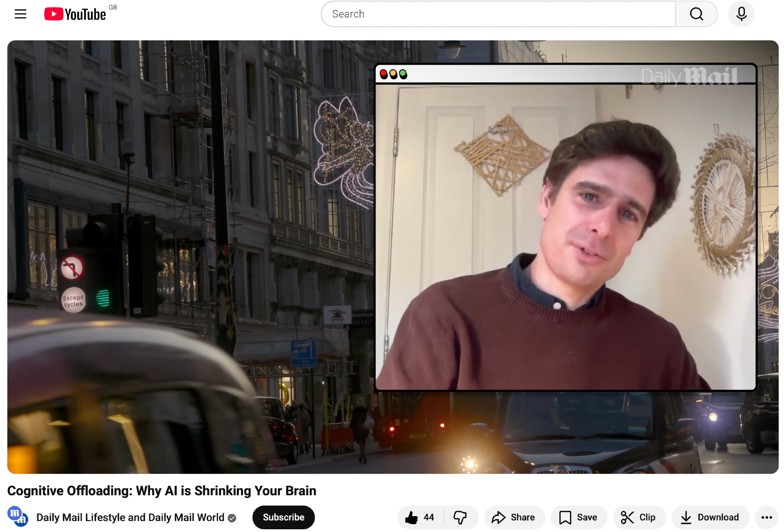The width and height of the screenshot is (784, 532).
Task: Click the search magnifier button
Action: click(696, 14)
